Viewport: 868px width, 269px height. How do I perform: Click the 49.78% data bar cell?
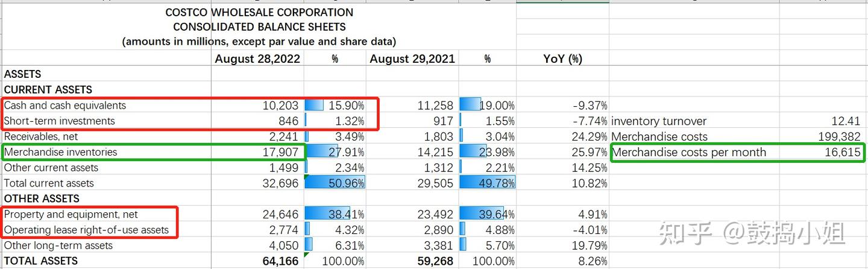487,183
